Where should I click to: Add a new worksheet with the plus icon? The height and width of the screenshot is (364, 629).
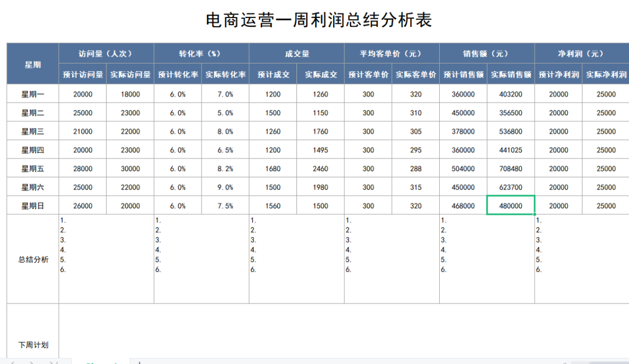pyautogui.click(x=140, y=361)
